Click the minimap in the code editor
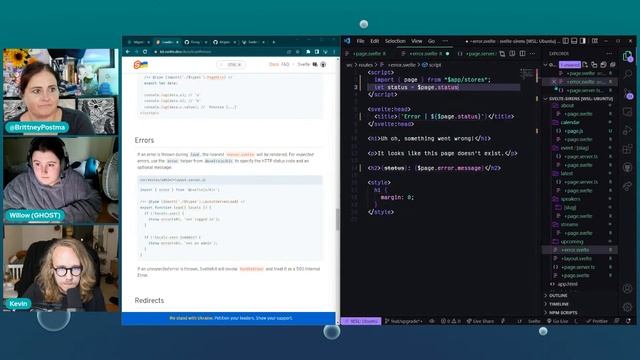The image size is (640, 360). pos(528,74)
